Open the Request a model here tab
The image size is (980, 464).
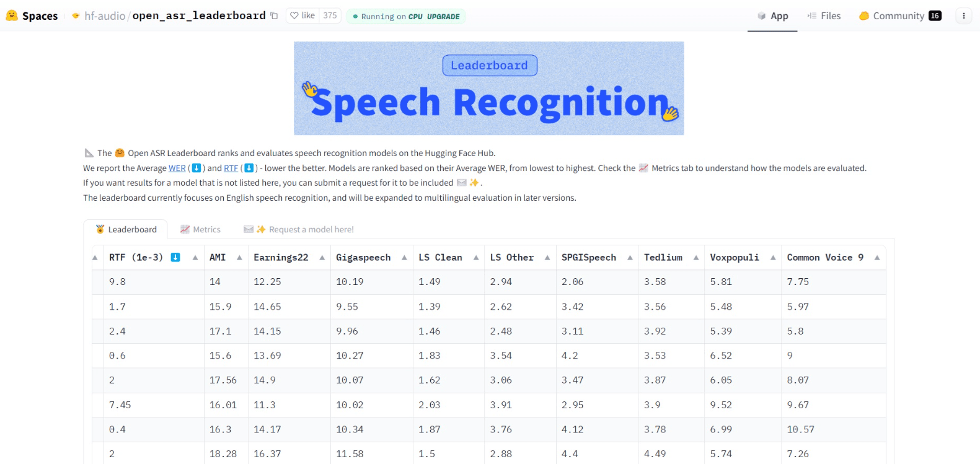point(299,229)
